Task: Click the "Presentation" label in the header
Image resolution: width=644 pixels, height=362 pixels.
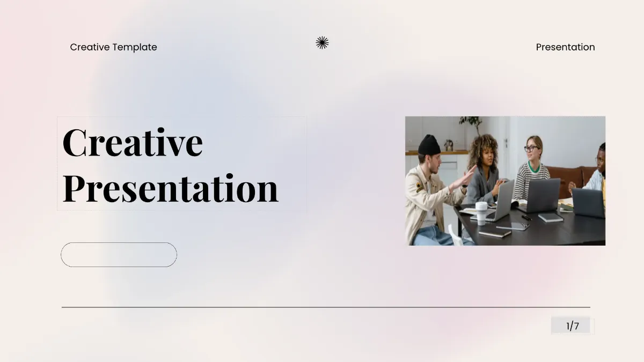Action: pyautogui.click(x=565, y=47)
